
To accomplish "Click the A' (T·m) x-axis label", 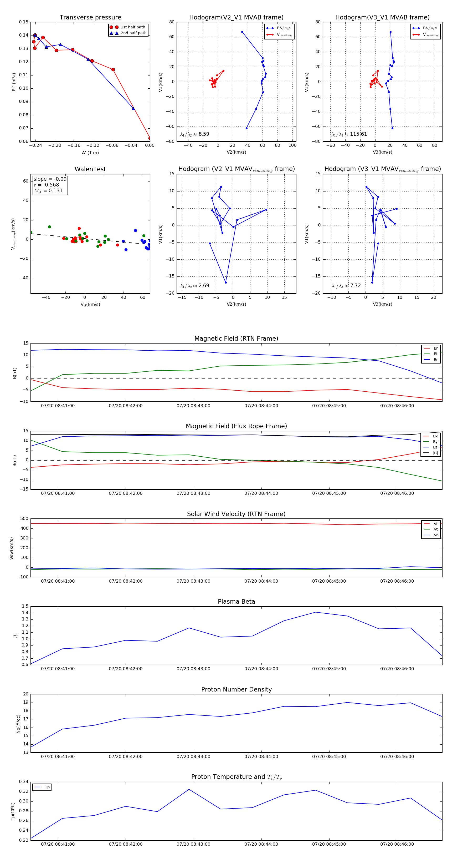I will pyautogui.click(x=90, y=153).
